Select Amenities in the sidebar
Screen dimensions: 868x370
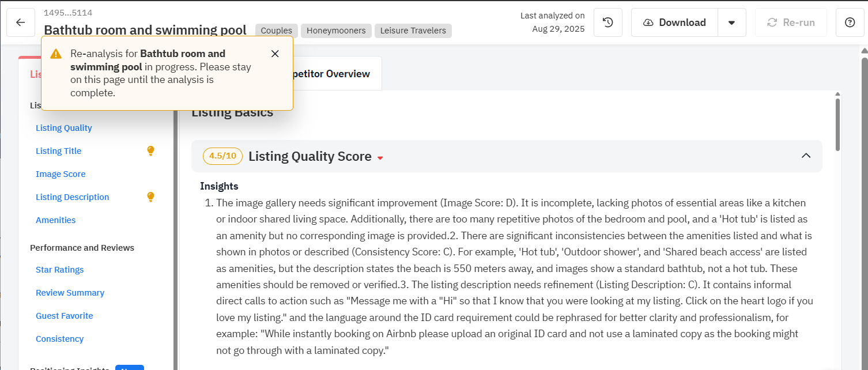pyautogui.click(x=56, y=220)
